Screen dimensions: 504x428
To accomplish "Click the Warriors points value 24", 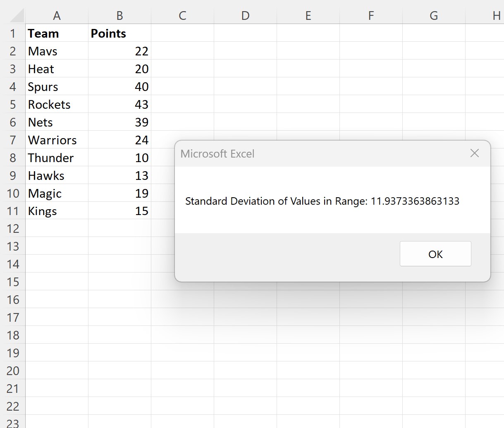I will tap(120, 140).
